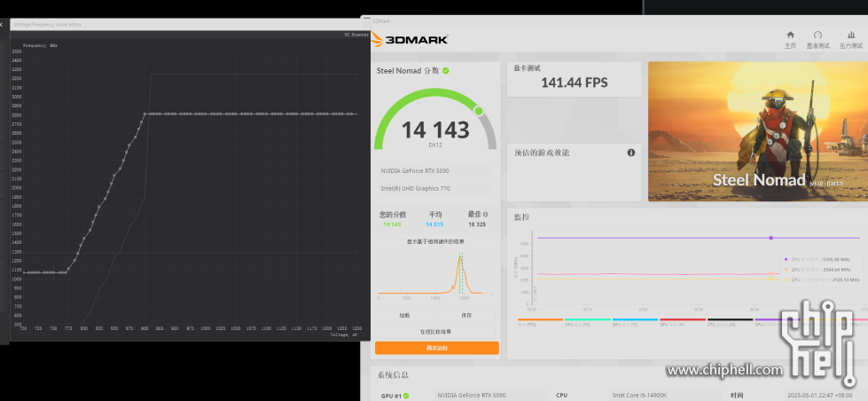Click the 3DMARK logo in the header
868x401 pixels.
click(409, 39)
